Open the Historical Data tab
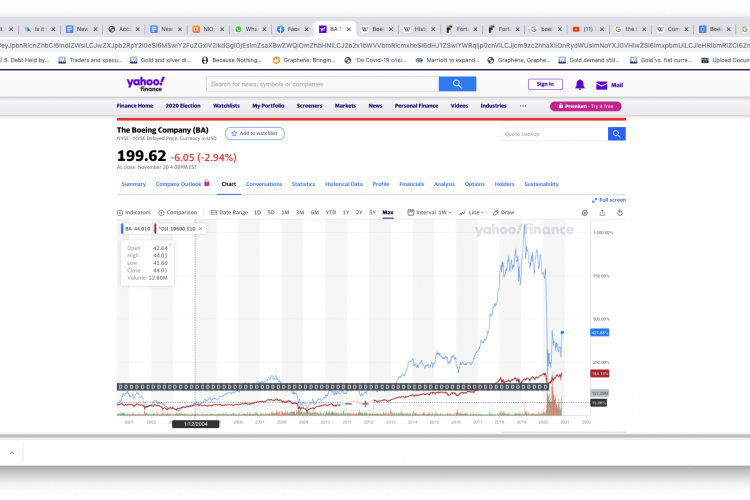Image resolution: width=750 pixels, height=500 pixels. (x=344, y=184)
